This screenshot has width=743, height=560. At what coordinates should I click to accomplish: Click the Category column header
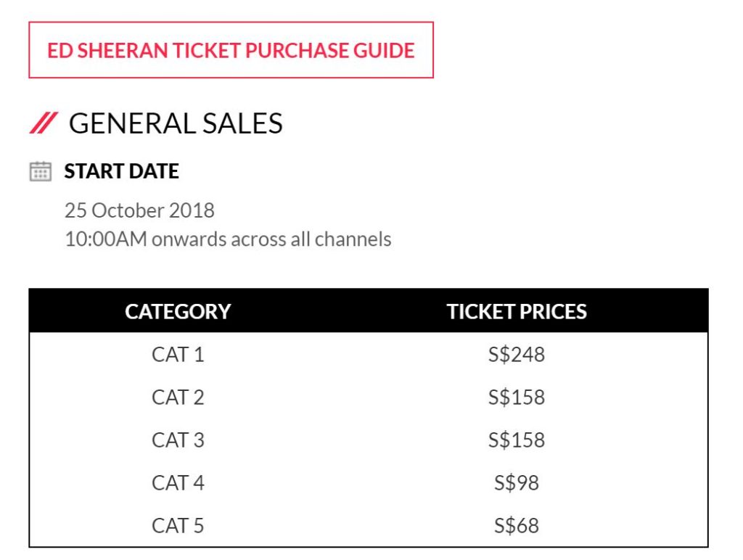(x=178, y=311)
